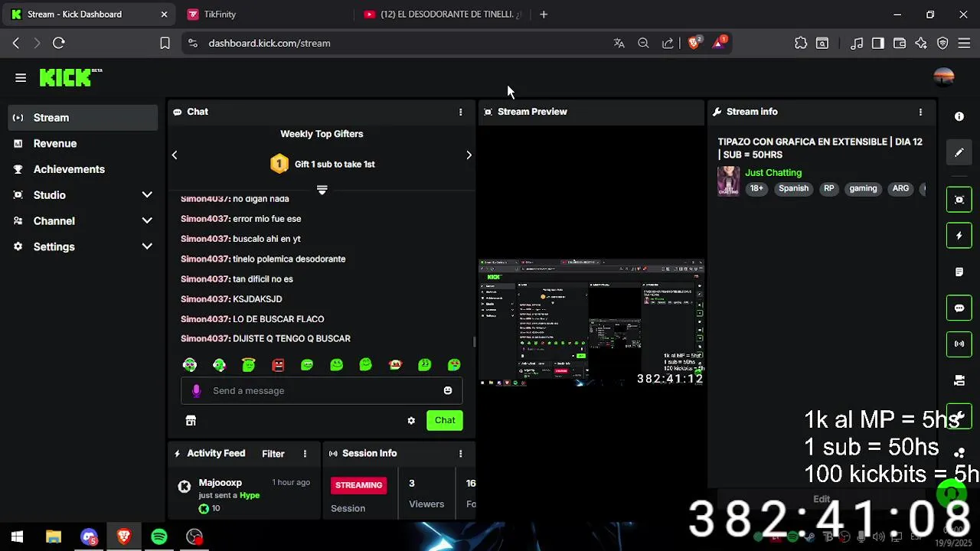The image size is (980, 551).
Task: Click the 18+ tag
Action: (x=756, y=188)
